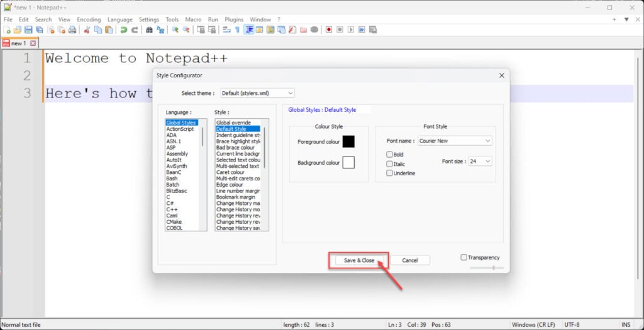Open the Document Map toolbar icon
The image size is (644, 330).
(270, 30)
